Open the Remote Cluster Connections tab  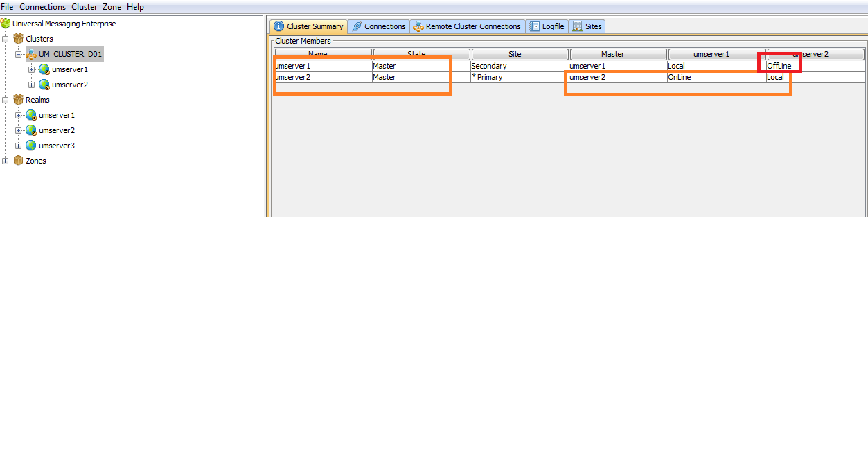[x=467, y=26]
